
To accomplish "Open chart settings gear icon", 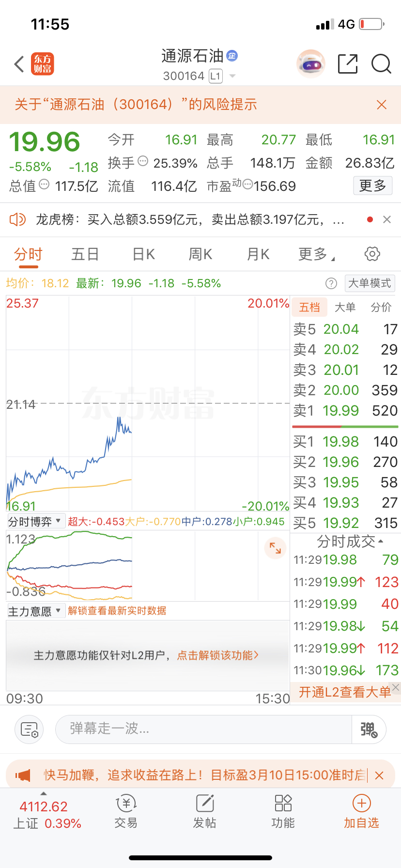I will 372,254.
